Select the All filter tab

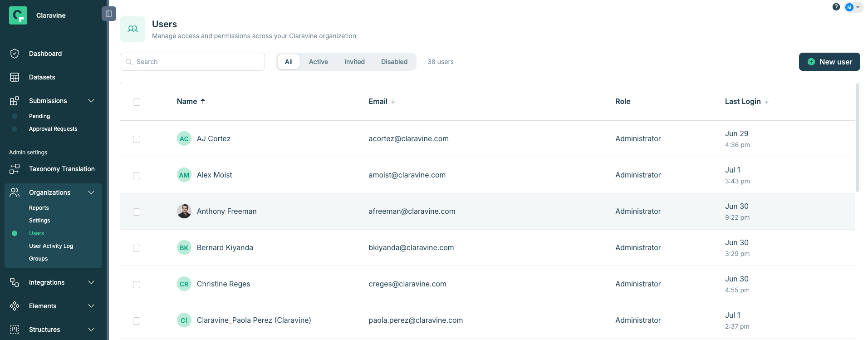pyautogui.click(x=289, y=62)
